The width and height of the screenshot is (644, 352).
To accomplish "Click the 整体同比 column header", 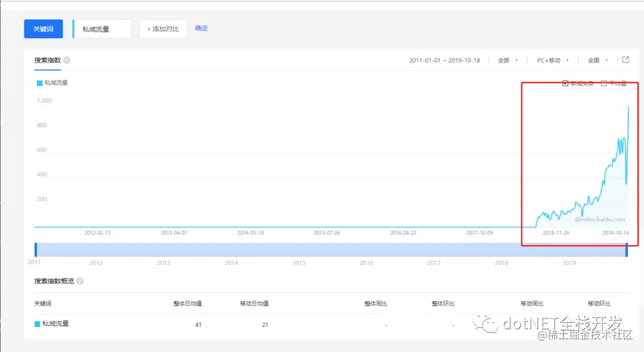I will 376,304.
